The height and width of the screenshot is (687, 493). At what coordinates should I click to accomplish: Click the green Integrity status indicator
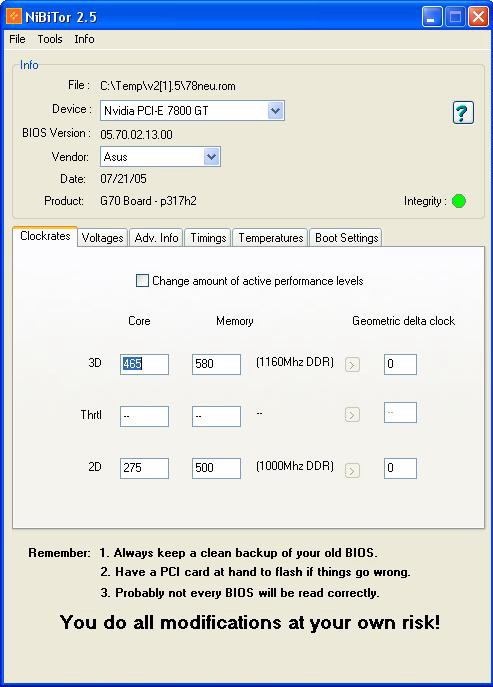(459, 201)
